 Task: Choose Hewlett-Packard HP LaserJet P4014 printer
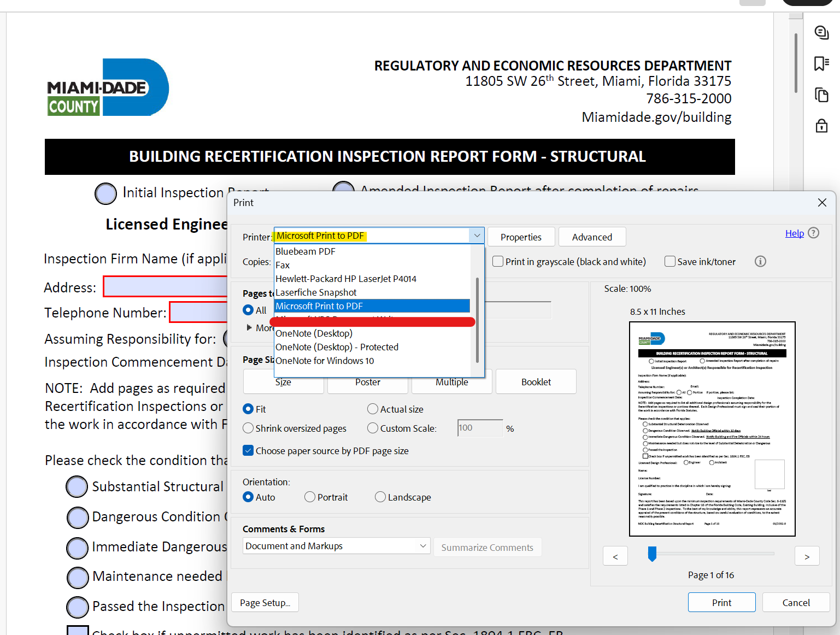[372, 279]
